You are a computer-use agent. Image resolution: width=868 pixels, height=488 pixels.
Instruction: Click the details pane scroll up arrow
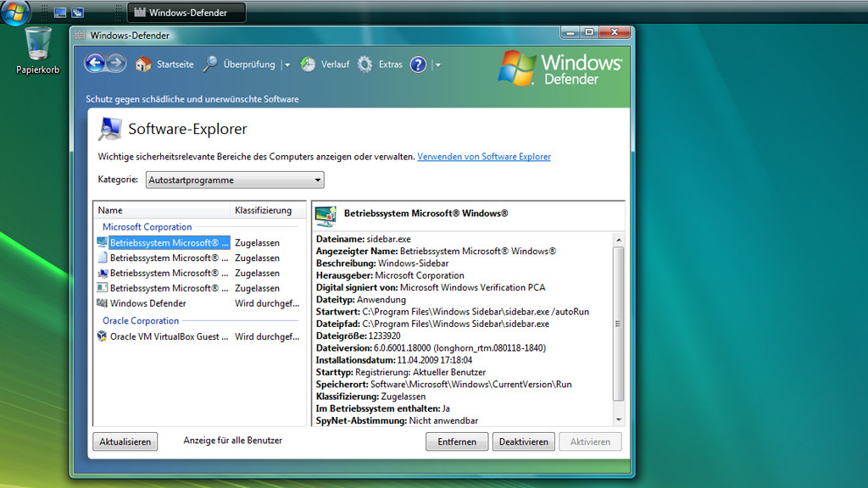point(618,240)
